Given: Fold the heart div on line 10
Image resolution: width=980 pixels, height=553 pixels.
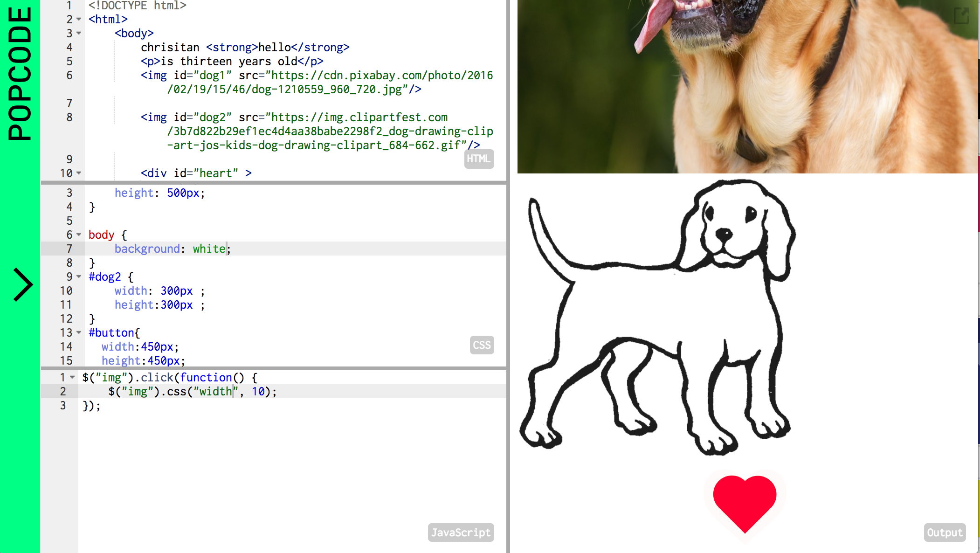Looking at the screenshot, I should (x=79, y=173).
